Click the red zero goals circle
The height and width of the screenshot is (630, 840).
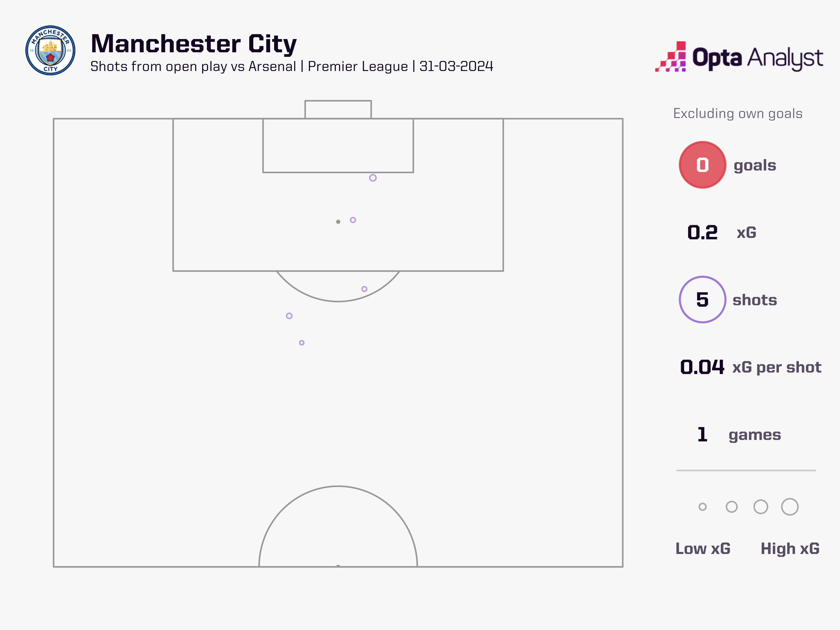pyautogui.click(x=702, y=165)
